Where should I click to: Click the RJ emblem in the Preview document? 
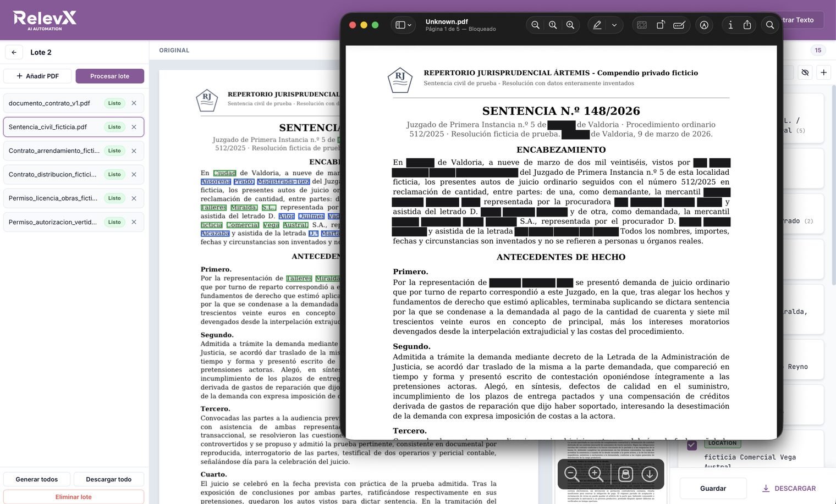point(400,80)
